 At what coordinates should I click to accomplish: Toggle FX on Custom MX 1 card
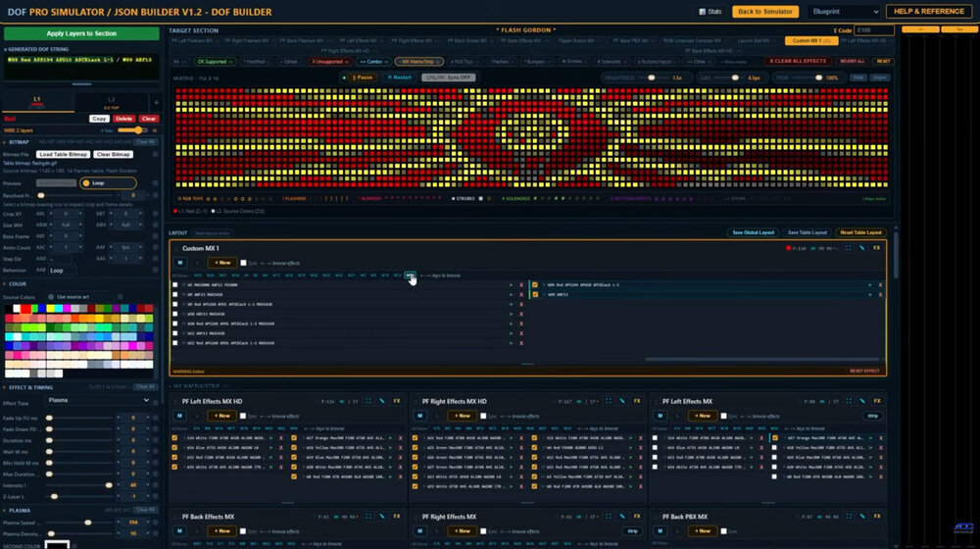(x=876, y=248)
